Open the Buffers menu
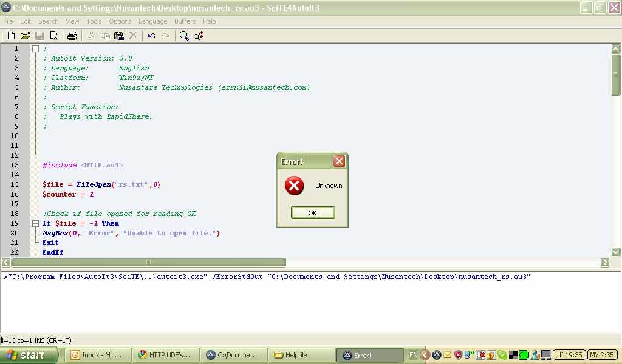The height and width of the screenshot is (364, 622). pyautogui.click(x=185, y=21)
